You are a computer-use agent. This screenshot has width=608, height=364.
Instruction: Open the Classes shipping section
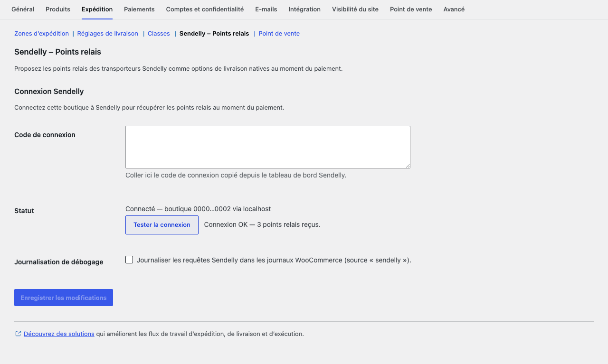pyautogui.click(x=159, y=33)
